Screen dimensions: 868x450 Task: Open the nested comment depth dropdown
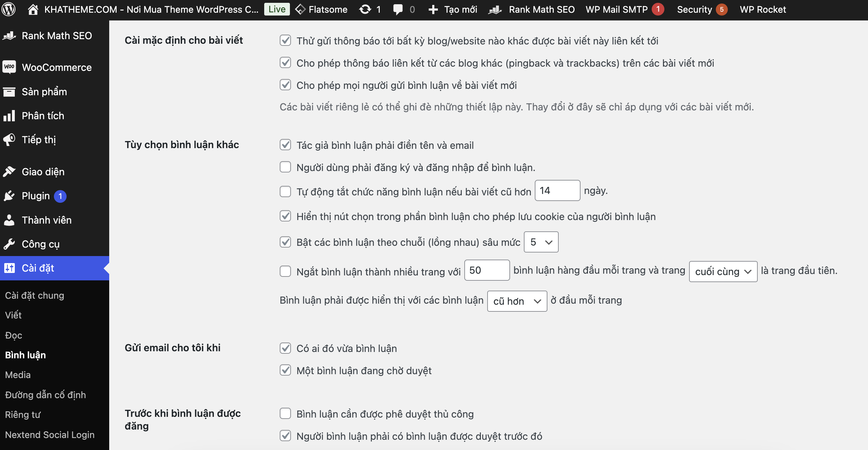(541, 242)
